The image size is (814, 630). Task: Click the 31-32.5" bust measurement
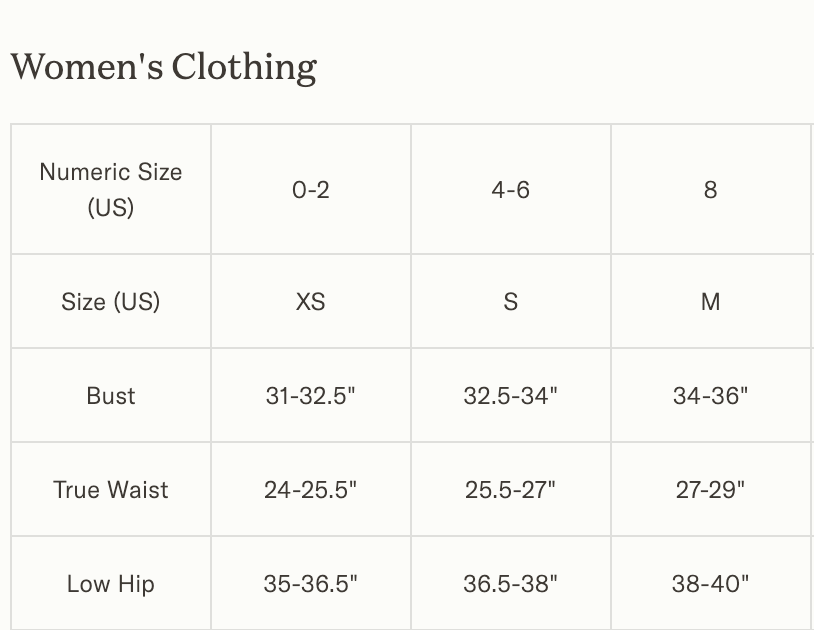(x=311, y=395)
